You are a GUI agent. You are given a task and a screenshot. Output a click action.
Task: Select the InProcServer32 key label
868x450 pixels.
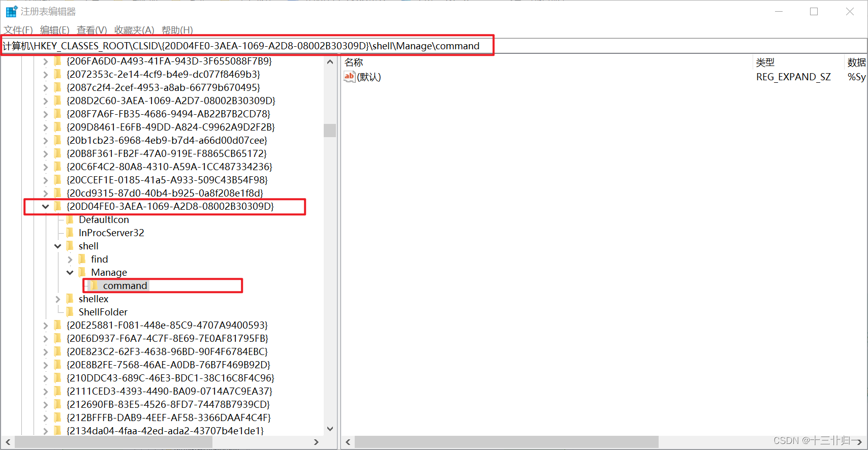(111, 233)
